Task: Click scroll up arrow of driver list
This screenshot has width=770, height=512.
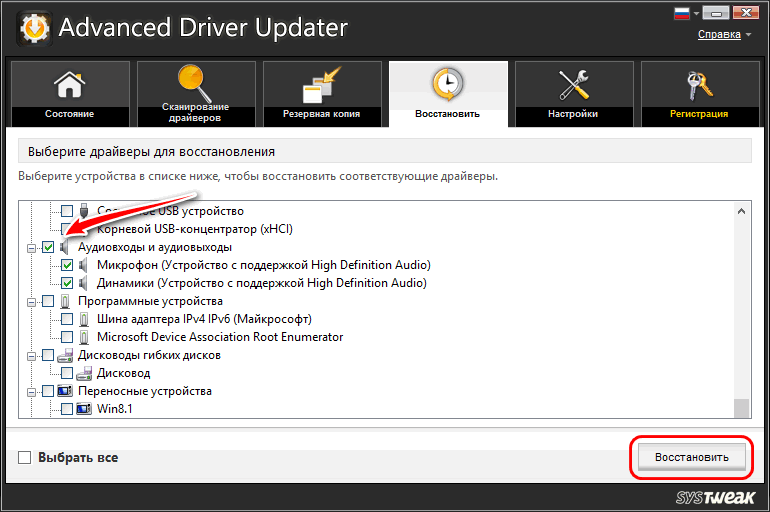Action: 742,211
